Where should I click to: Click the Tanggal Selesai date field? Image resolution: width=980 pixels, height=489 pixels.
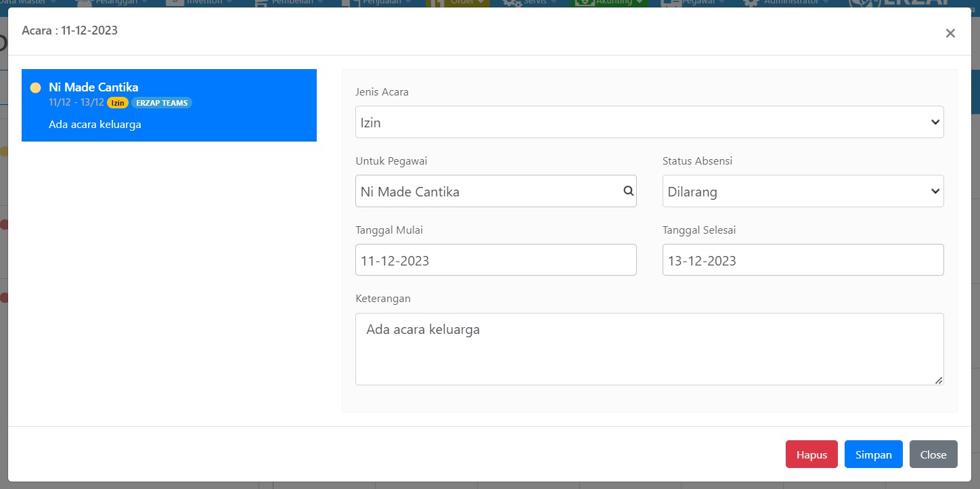803,260
